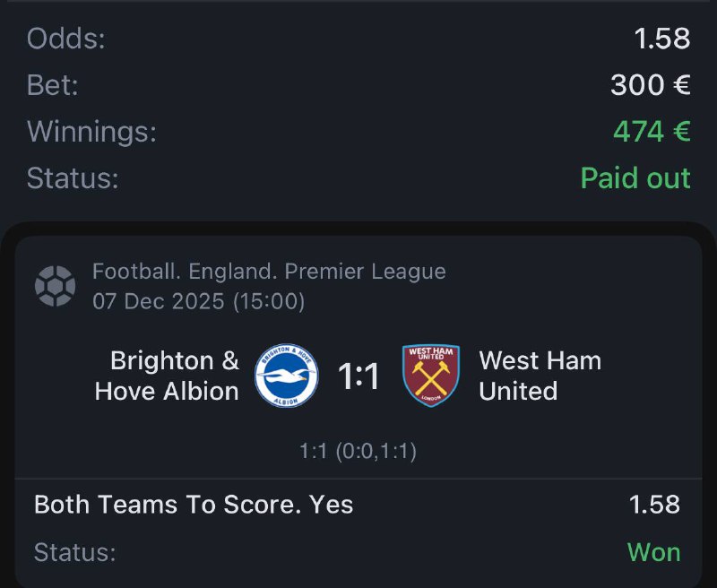717x588 pixels.
Task: Click the green Paid out status
Action: 635,177
